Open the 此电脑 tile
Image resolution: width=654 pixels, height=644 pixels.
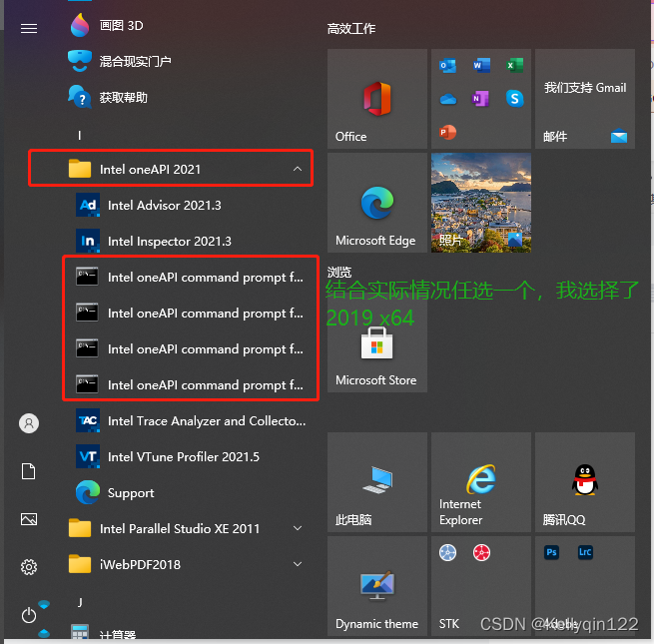pyautogui.click(x=377, y=482)
